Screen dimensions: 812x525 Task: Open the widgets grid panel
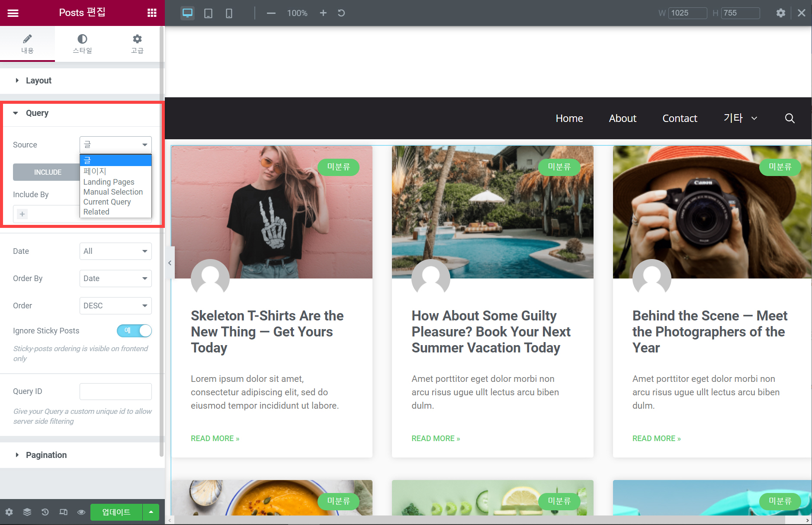click(152, 13)
